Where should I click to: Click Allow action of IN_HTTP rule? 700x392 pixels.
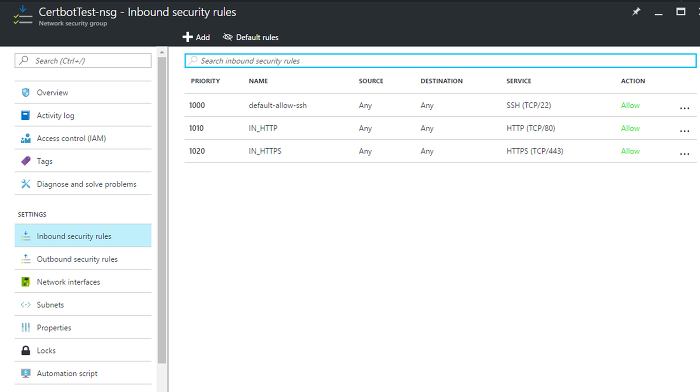630,128
